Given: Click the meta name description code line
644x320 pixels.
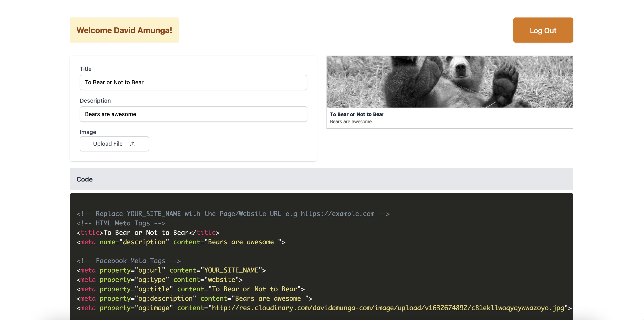Looking at the screenshot, I should tap(181, 242).
